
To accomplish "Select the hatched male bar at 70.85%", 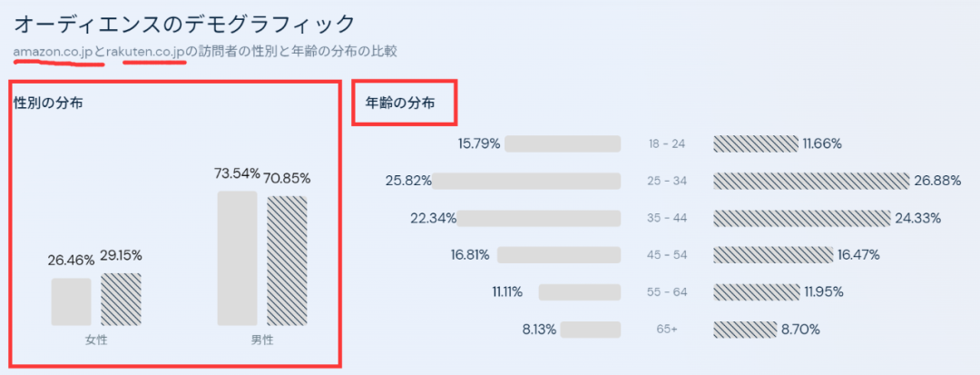I will tap(287, 261).
